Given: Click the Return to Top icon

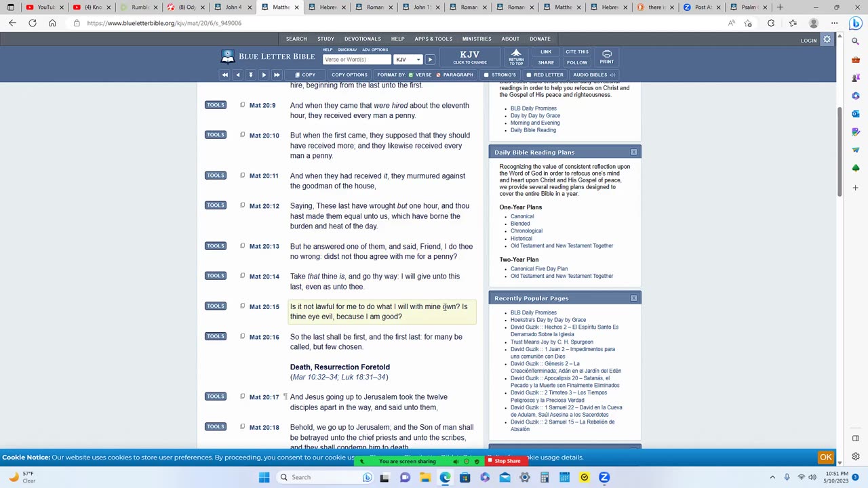Looking at the screenshot, I should [516, 56].
